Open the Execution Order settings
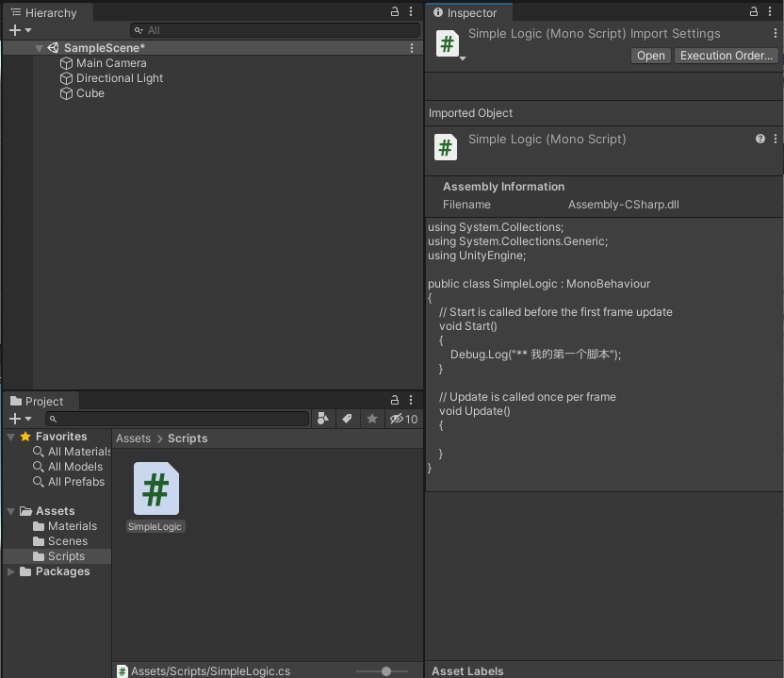Image resolution: width=784 pixels, height=678 pixels. [726, 55]
